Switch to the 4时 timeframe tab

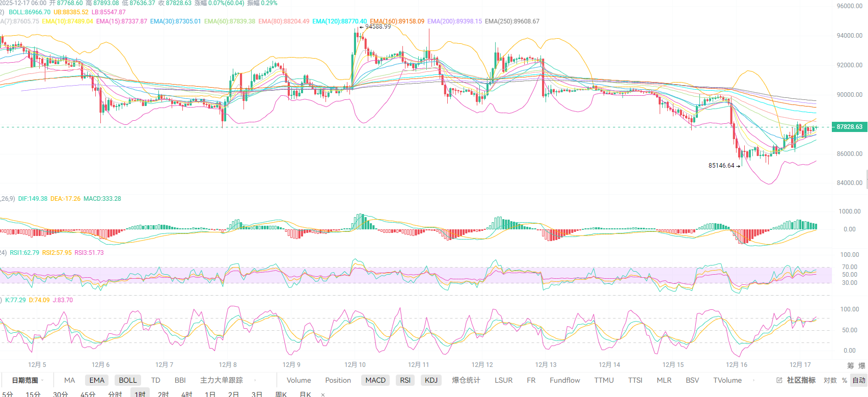187,394
